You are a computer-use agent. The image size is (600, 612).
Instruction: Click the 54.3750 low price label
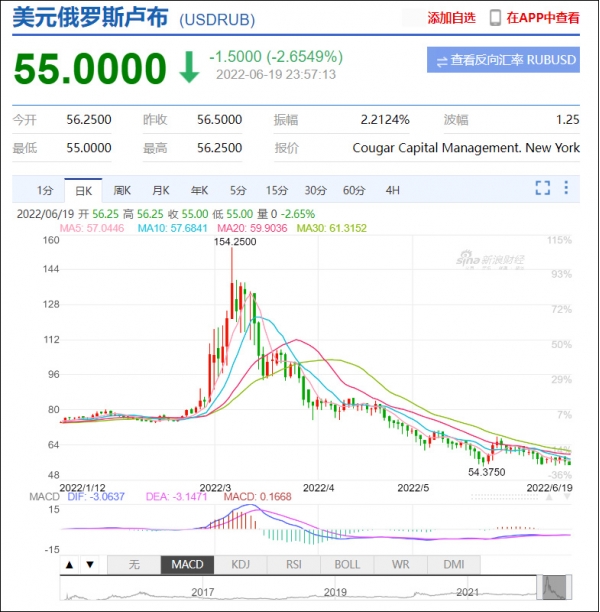pos(486,472)
